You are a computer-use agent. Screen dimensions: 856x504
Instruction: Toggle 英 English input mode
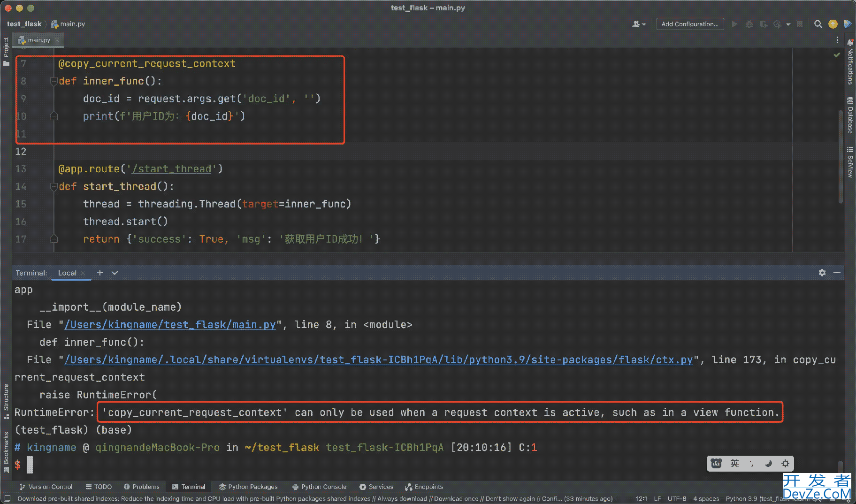pyautogui.click(x=734, y=464)
